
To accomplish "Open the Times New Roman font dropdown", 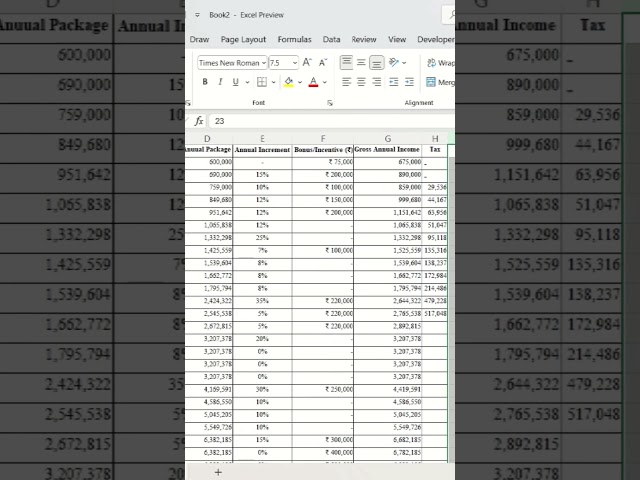I will pos(232,63).
